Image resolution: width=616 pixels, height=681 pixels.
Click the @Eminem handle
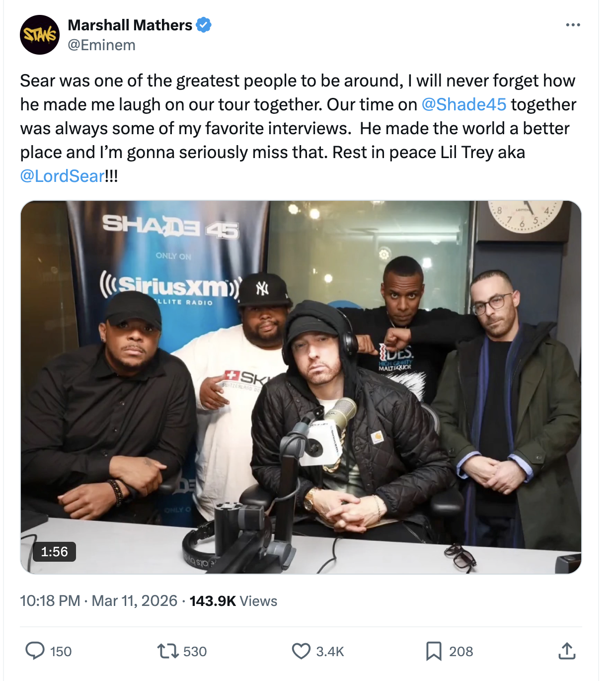102,45
